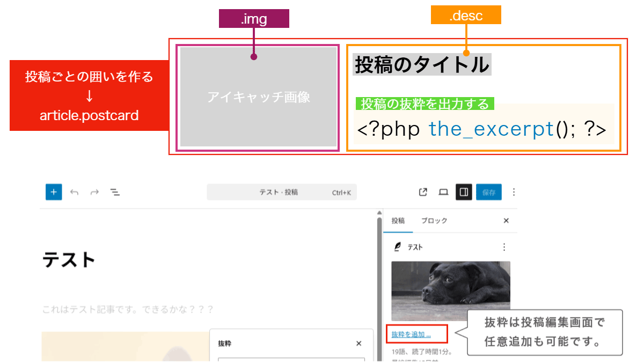Click the black dog featured image thumbnail
This screenshot has width=644, height=362.
coord(450,291)
